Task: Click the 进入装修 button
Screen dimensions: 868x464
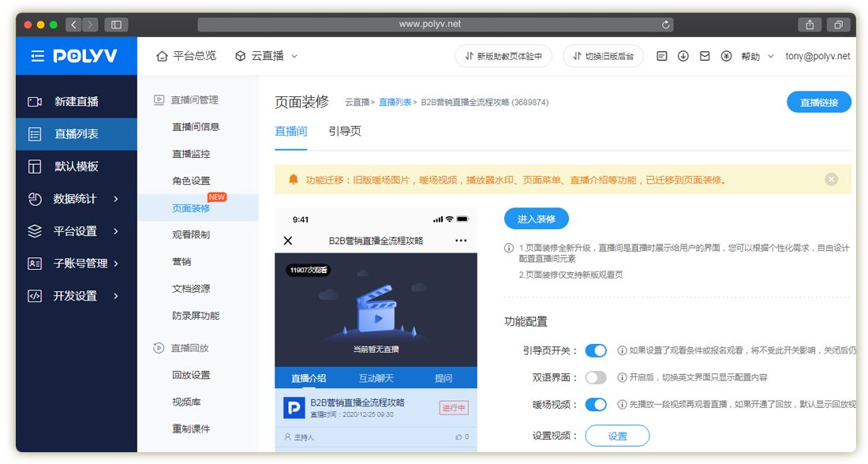Action: pyautogui.click(x=536, y=219)
